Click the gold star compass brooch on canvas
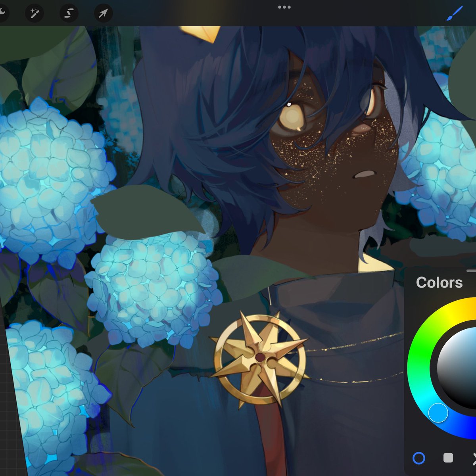The height and width of the screenshot is (476, 476). point(260,359)
